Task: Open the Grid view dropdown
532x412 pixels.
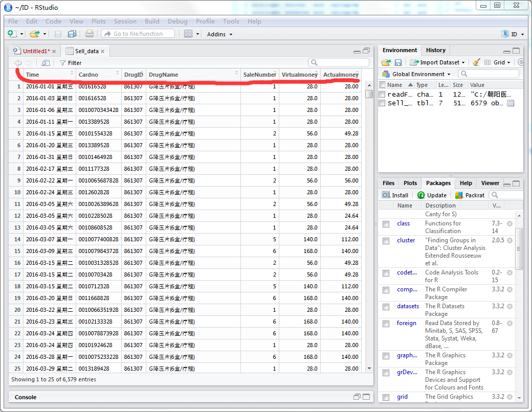Action: click(x=497, y=62)
